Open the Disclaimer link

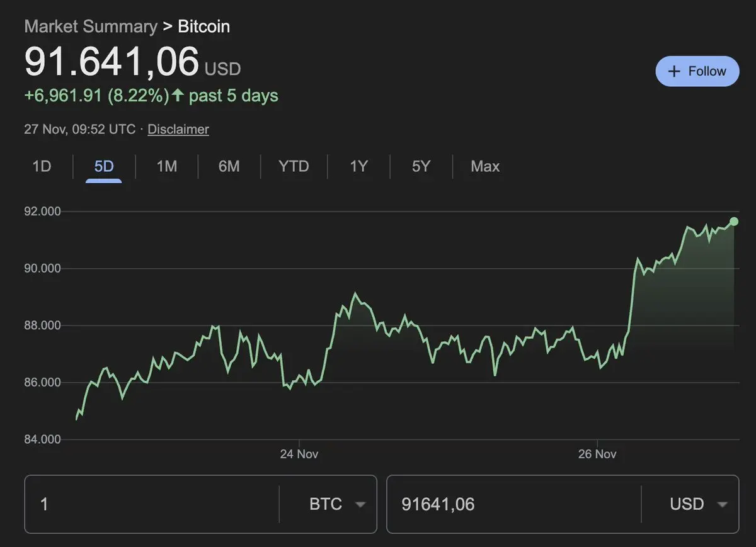178,129
